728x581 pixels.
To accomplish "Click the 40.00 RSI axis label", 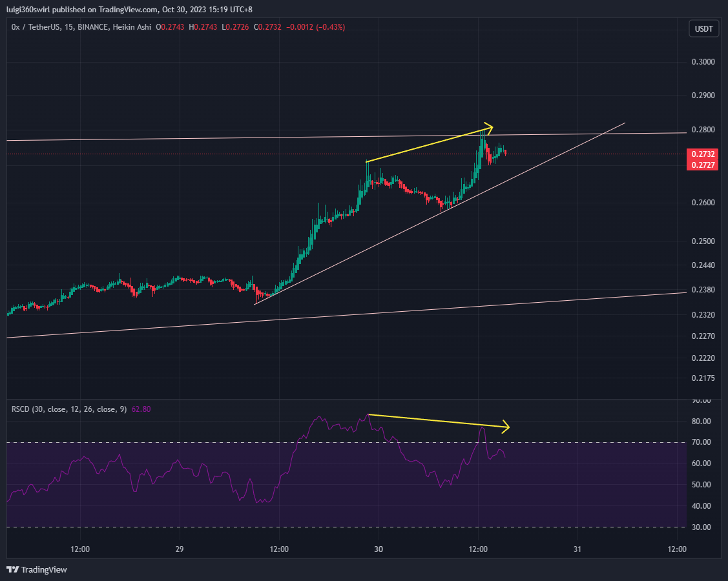I will [701, 506].
